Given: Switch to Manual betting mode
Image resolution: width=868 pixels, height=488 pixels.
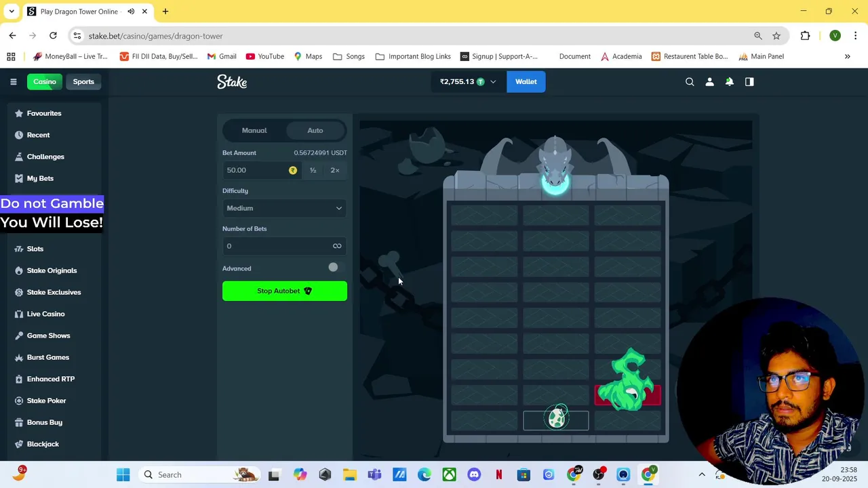Looking at the screenshot, I should pyautogui.click(x=254, y=130).
